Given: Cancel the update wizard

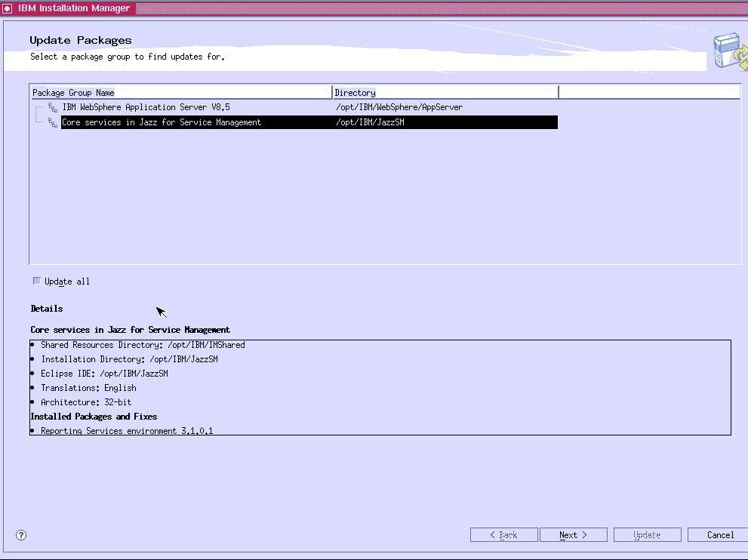Looking at the screenshot, I should point(718,535).
